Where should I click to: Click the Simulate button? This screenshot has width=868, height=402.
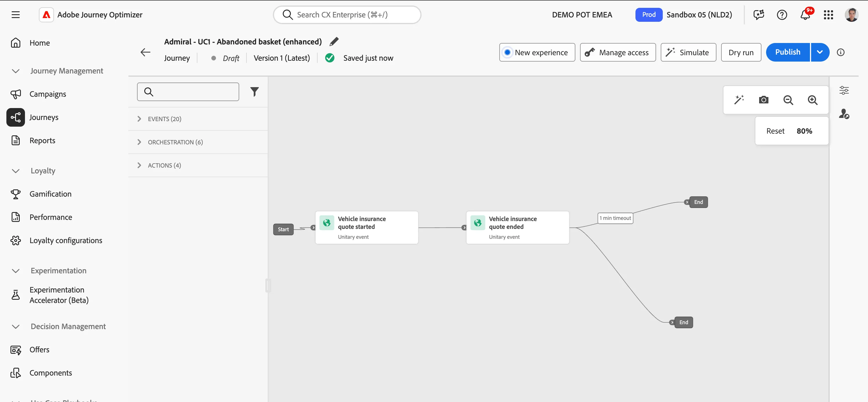click(x=688, y=52)
